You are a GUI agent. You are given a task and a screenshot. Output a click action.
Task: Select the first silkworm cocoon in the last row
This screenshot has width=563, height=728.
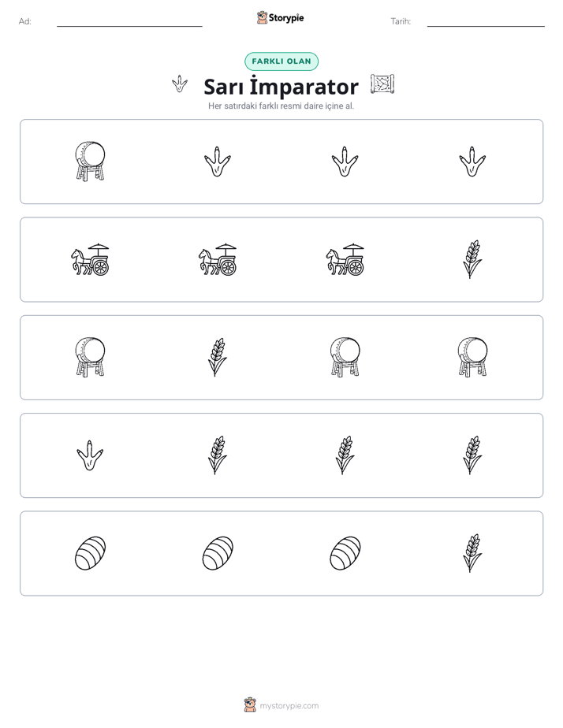90,553
